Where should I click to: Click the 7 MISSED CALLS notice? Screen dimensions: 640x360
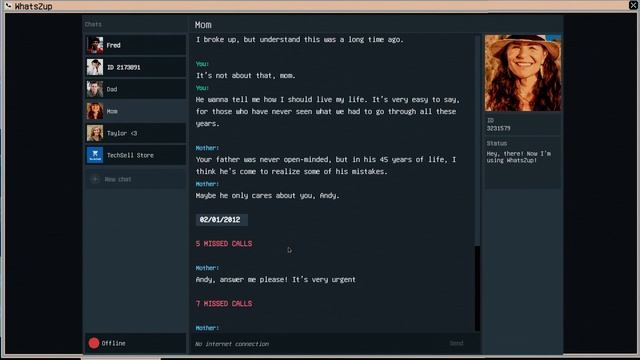224,304
